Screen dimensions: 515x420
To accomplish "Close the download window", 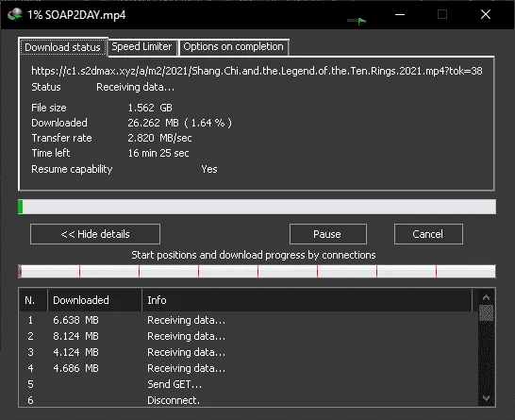I will coord(486,14).
